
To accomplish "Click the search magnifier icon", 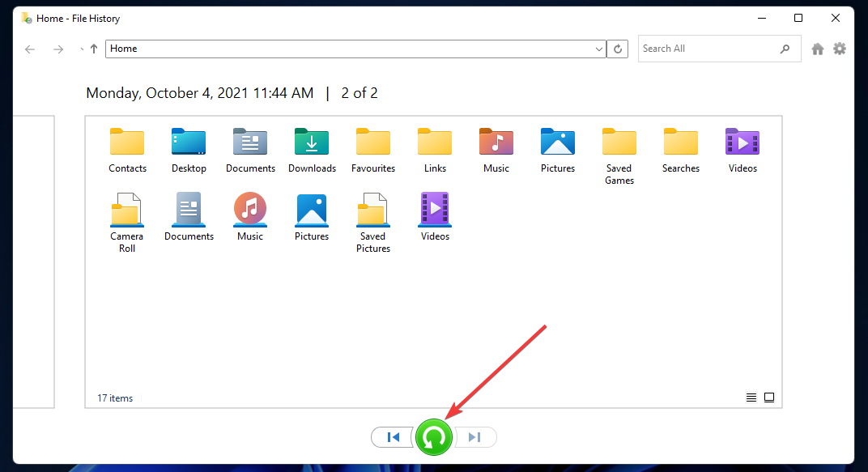I will pos(785,49).
